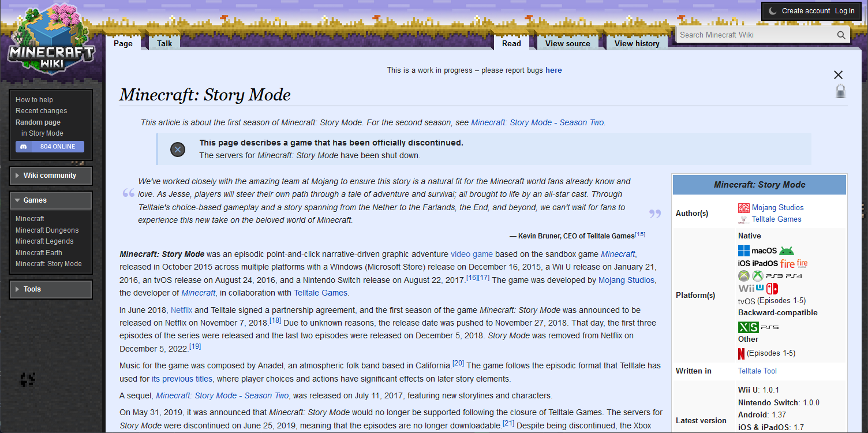Click citation reference [18]

tap(275, 320)
